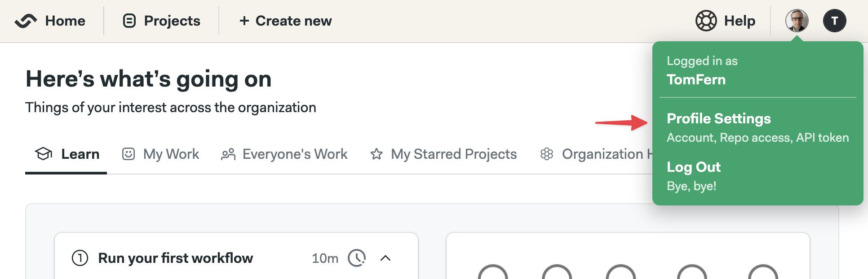868x279 pixels.
Task: Click the star icon for Starred Projects
Action: point(376,154)
